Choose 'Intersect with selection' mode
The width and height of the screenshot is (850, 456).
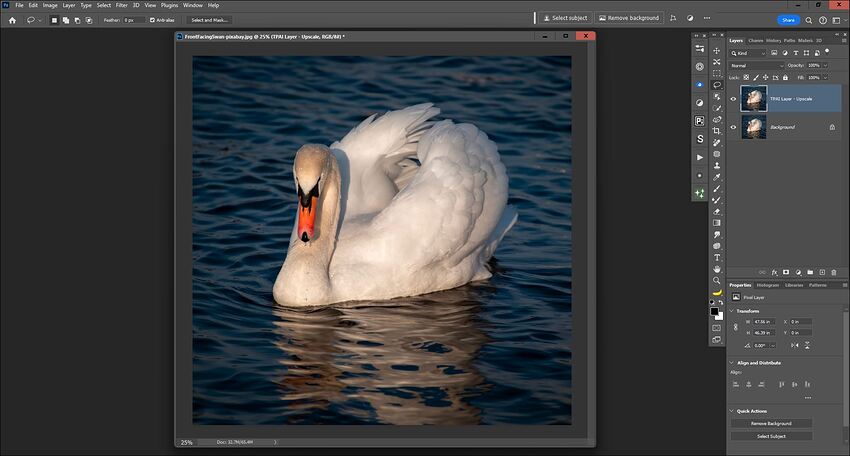point(89,20)
